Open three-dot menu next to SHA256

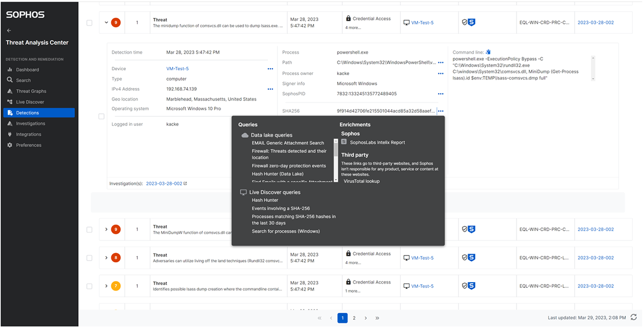pos(441,111)
